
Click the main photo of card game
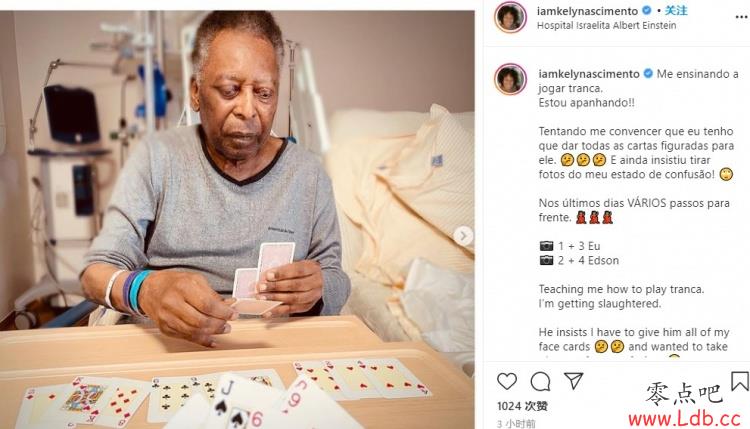coord(237,220)
